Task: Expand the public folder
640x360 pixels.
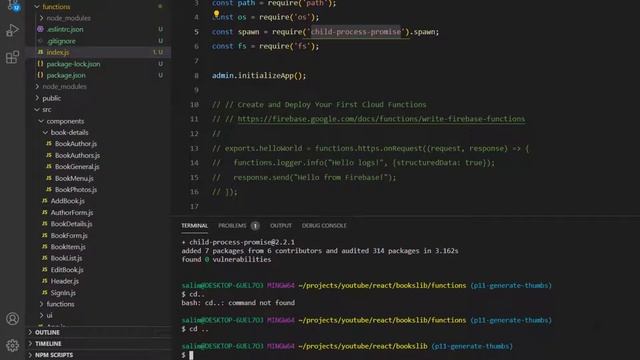Action: click(37, 98)
